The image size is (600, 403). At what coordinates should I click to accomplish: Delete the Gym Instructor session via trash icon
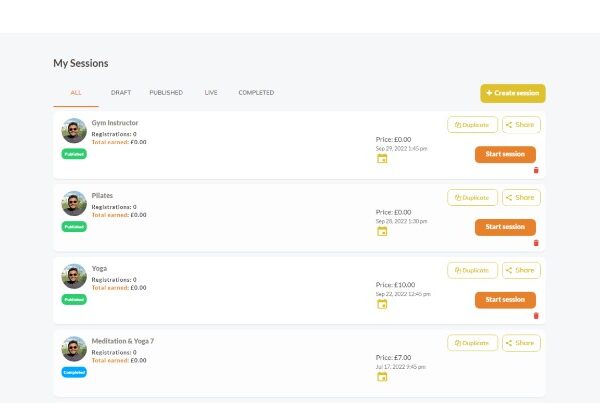click(x=536, y=170)
